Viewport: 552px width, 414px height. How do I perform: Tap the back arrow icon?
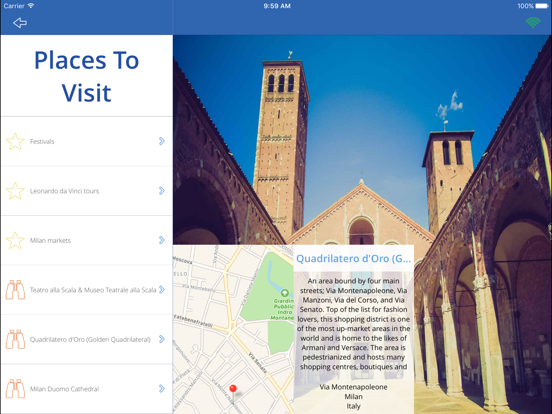click(x=20, y=23)
